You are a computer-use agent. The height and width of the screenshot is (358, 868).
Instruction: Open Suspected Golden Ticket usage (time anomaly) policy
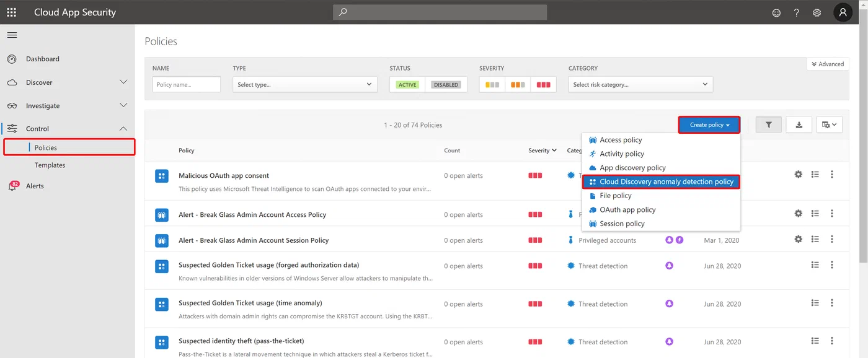coord(250,303)
